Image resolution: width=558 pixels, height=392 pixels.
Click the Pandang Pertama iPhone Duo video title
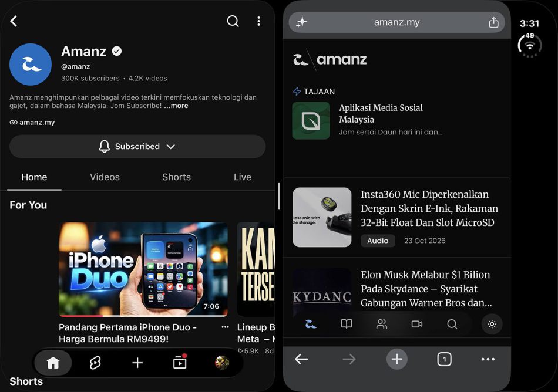coord(128,333)
